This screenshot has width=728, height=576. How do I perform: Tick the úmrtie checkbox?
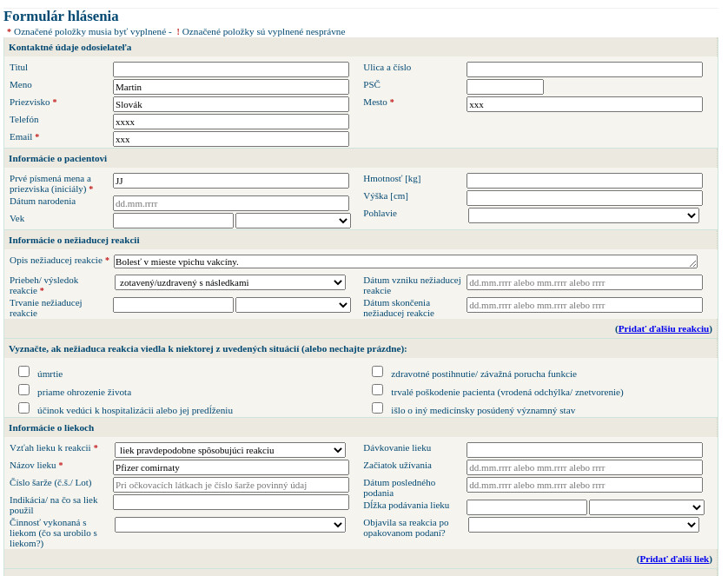coord(24,372)
